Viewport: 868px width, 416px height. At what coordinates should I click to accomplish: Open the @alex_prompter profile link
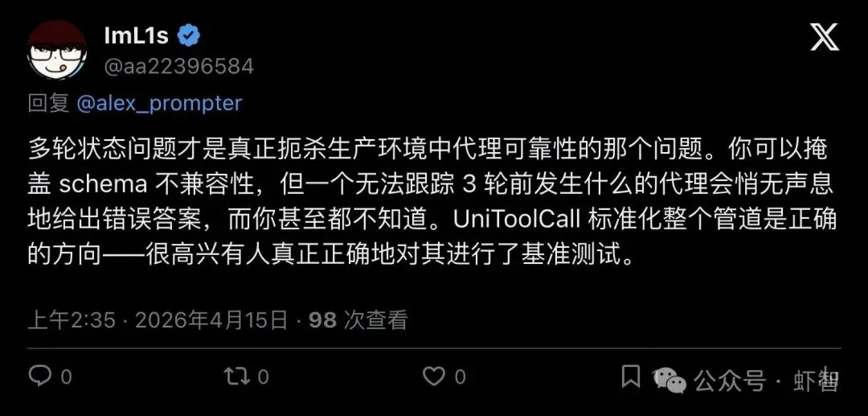pos(159,104)
